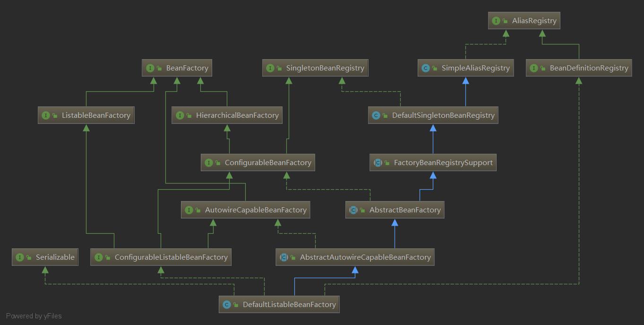Screen dimensions: 644x325
Task: Click the abstract class icon of AbstractAutowireCapableBeanFactory
Action: tap(284, 257)
